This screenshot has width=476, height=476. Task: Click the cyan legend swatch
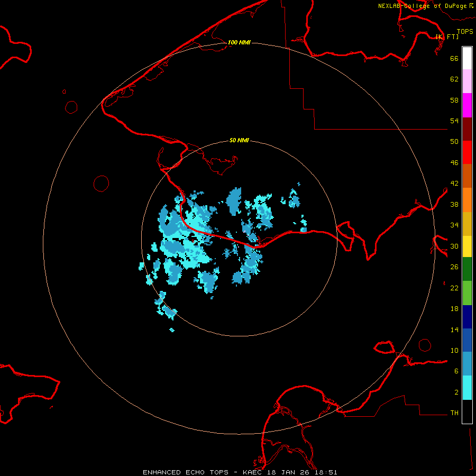(467, 388)
